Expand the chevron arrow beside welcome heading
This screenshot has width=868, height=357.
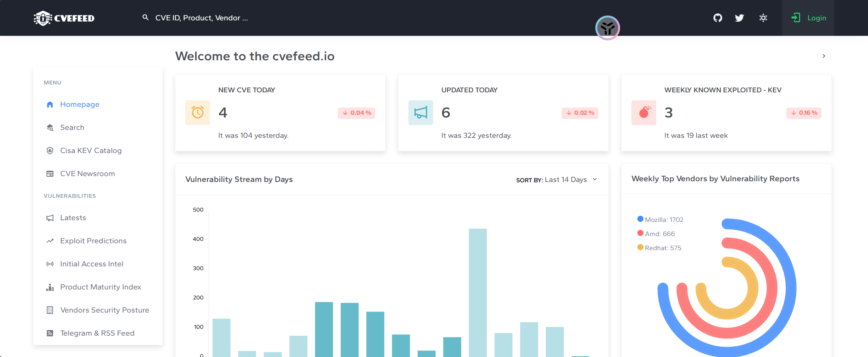click(x=824, y=56)
